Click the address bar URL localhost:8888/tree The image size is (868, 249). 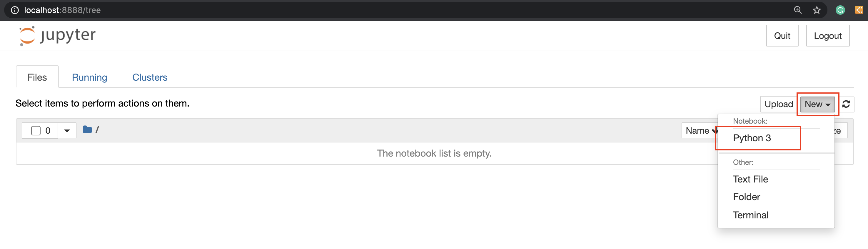coord(62,10)
